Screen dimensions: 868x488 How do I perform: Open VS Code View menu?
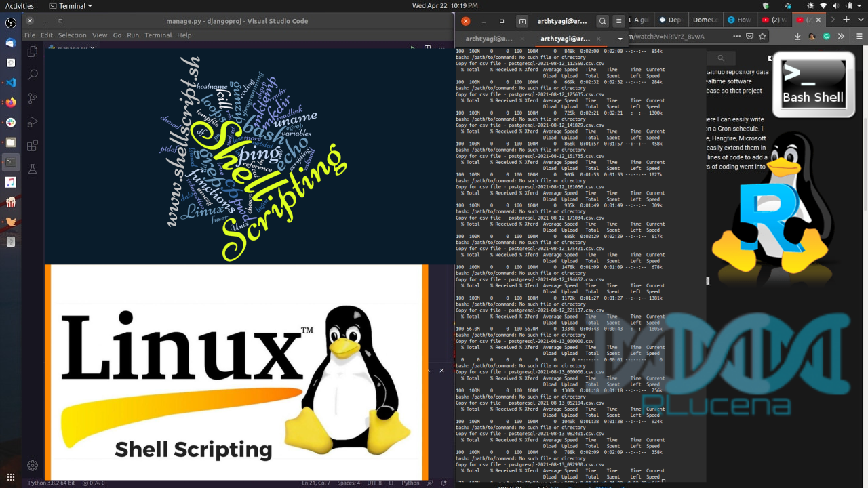pos(100,35)
